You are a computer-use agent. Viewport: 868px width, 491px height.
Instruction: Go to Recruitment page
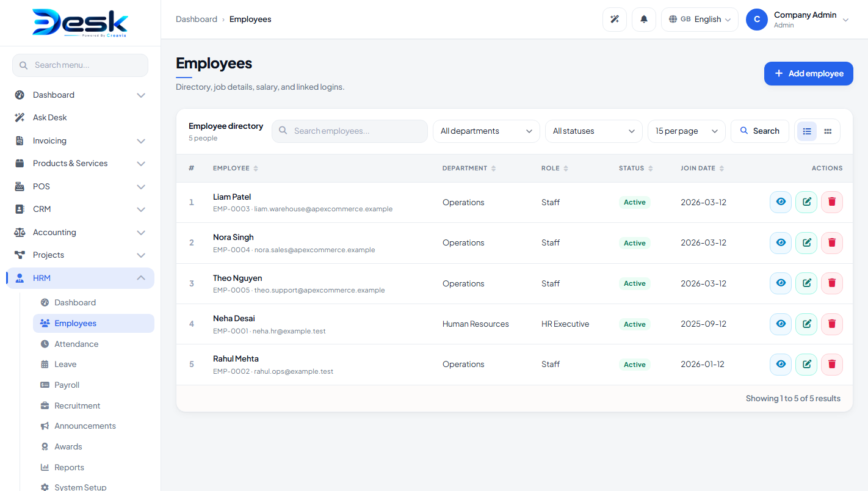tap(93, 406)
